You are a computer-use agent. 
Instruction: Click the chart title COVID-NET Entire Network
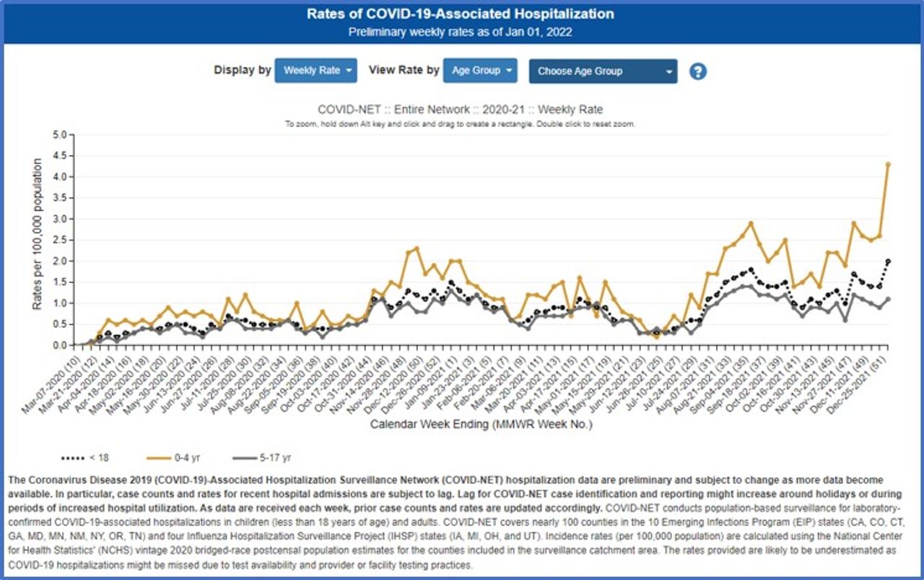tap(460, 110)
